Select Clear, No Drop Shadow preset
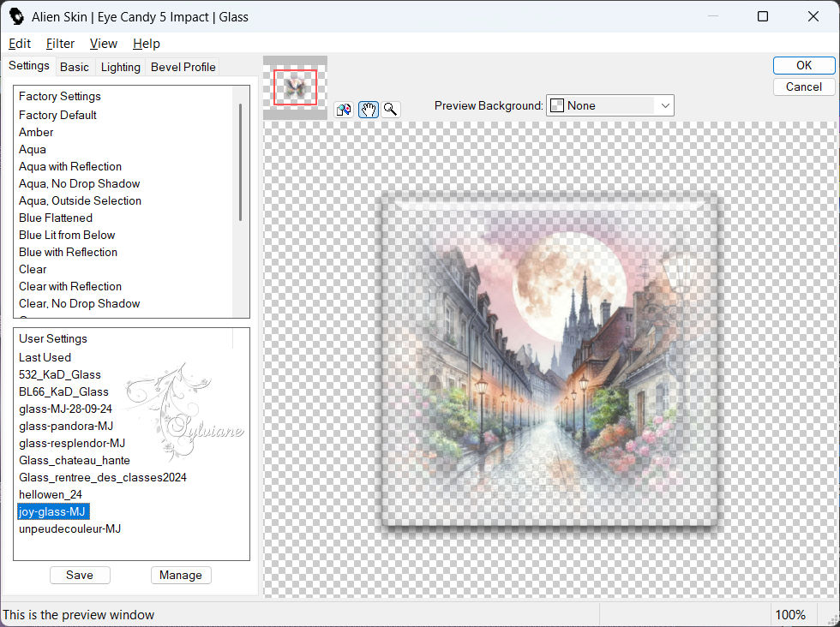Image resolution: width=840 pixels, height=627 pixels. [79, 303]
